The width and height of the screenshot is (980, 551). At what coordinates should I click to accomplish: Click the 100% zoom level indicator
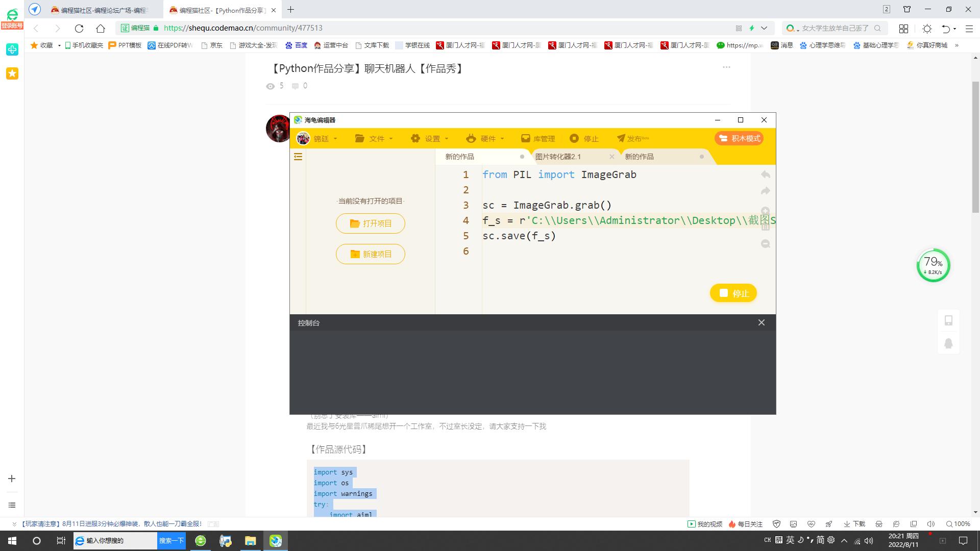coord(958,524)
